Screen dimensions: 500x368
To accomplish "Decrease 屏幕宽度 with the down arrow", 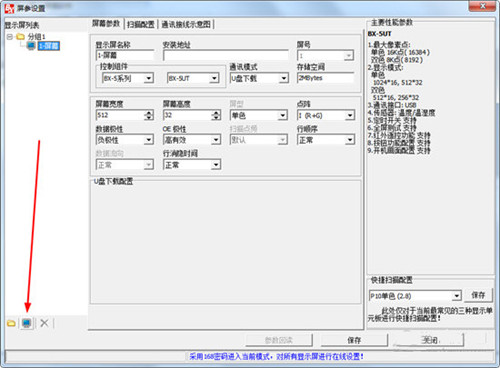I will click(x=149, y=118).
